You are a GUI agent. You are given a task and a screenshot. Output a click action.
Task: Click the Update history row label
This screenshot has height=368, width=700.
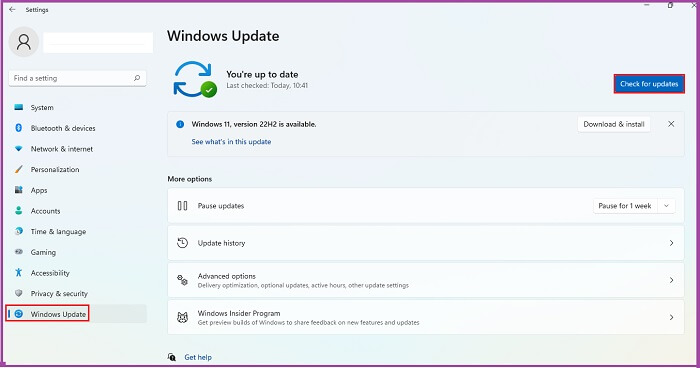pyautogui.click(x=221, y=243)
